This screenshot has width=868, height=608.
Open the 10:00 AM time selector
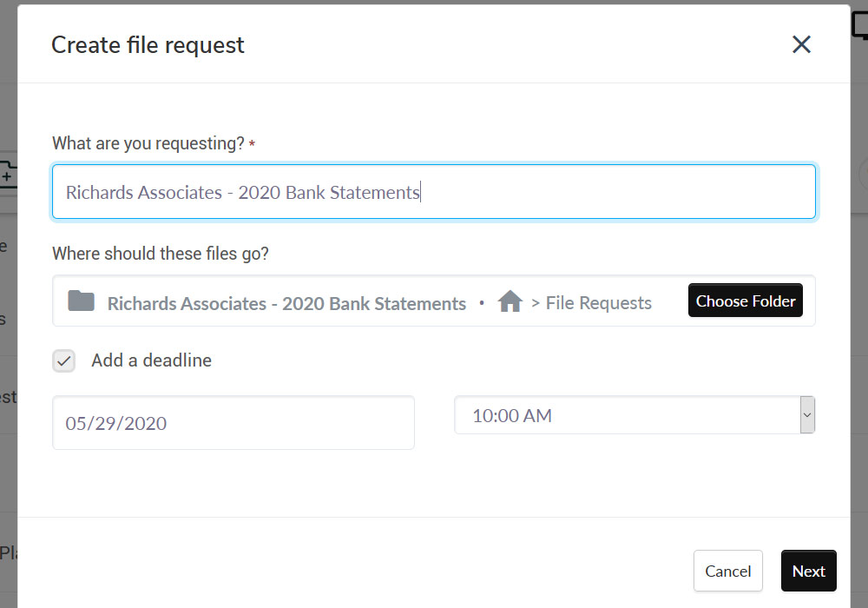point(627,415)
